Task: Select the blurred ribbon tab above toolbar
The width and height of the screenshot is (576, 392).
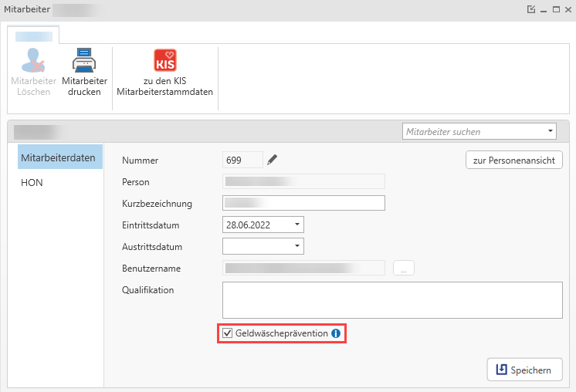Action: coord(33,35)
